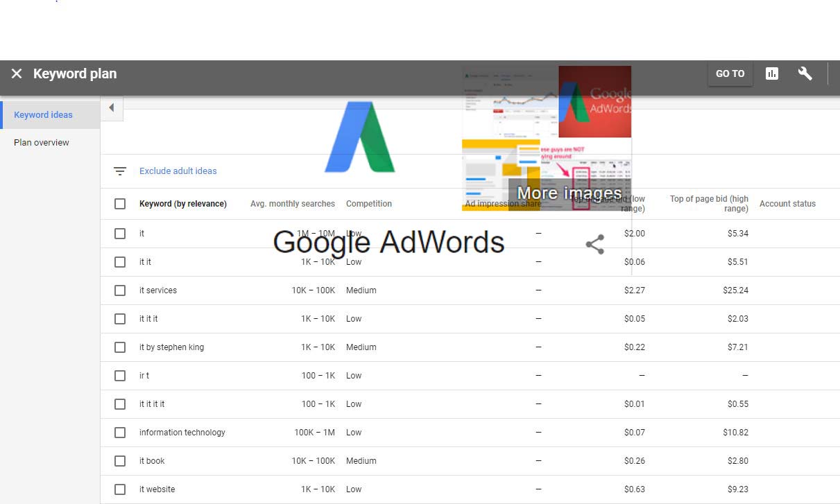Switch to the Keyword ideas tab

coord(43,114)
